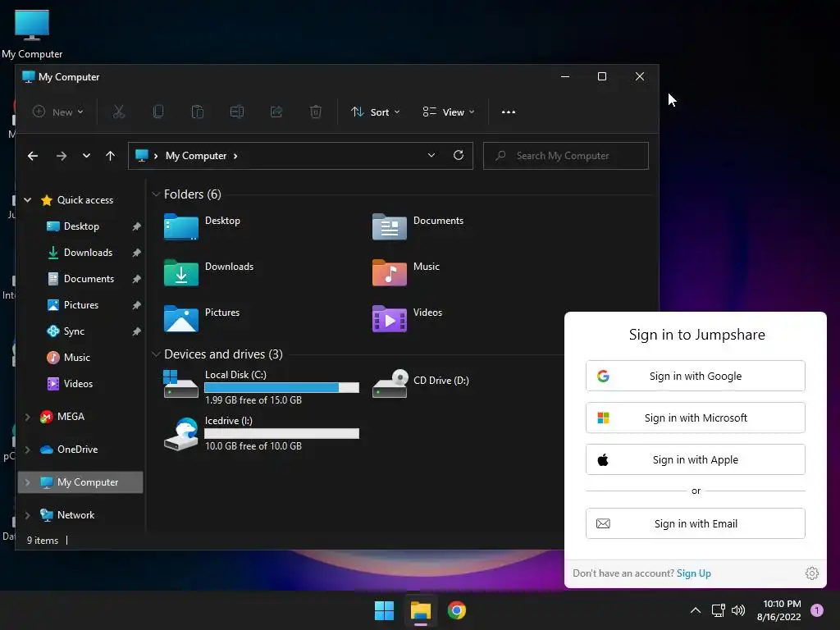Open the View dropdown
Image resolution: width=840 pixels, height=630 pixels.
tap(449, 112)
